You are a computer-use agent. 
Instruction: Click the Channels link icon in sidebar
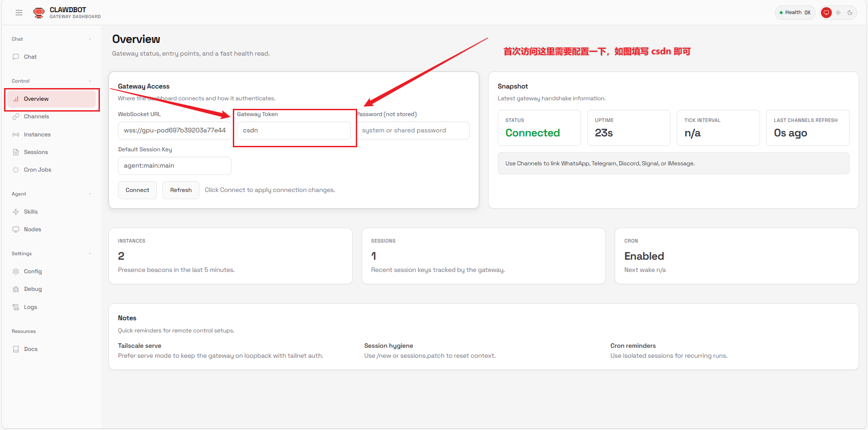16,117
